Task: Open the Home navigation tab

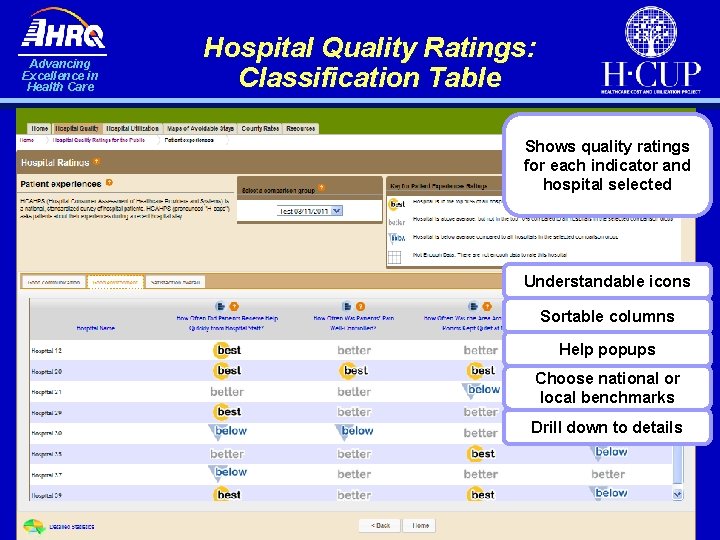Action: coord(39,129)
